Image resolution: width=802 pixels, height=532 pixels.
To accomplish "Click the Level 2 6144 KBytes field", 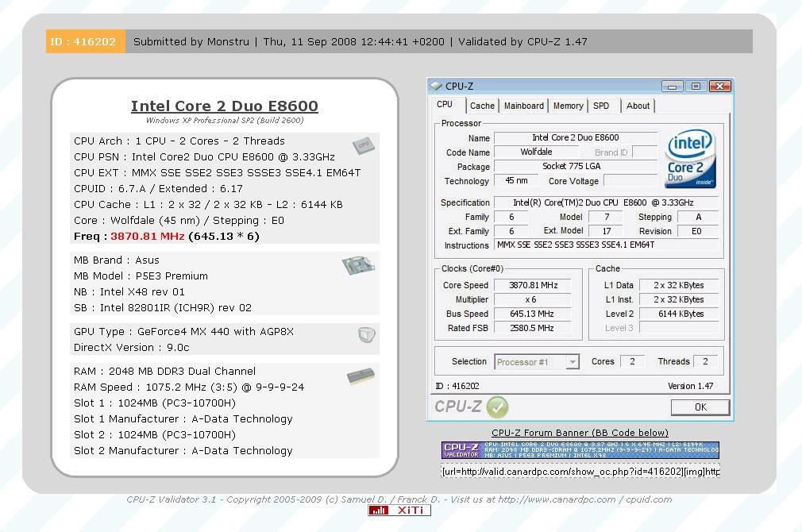I will pyautogui.click(x=679, y=314).
